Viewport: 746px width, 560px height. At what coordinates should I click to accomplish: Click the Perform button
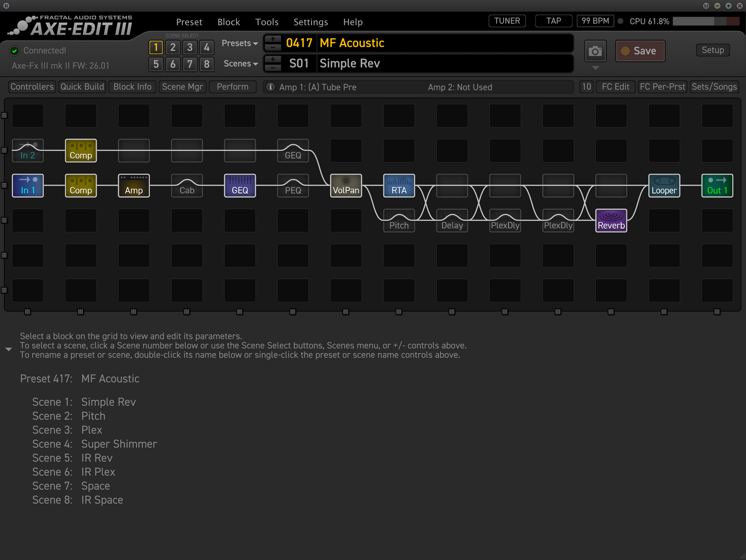click(233, 87)
